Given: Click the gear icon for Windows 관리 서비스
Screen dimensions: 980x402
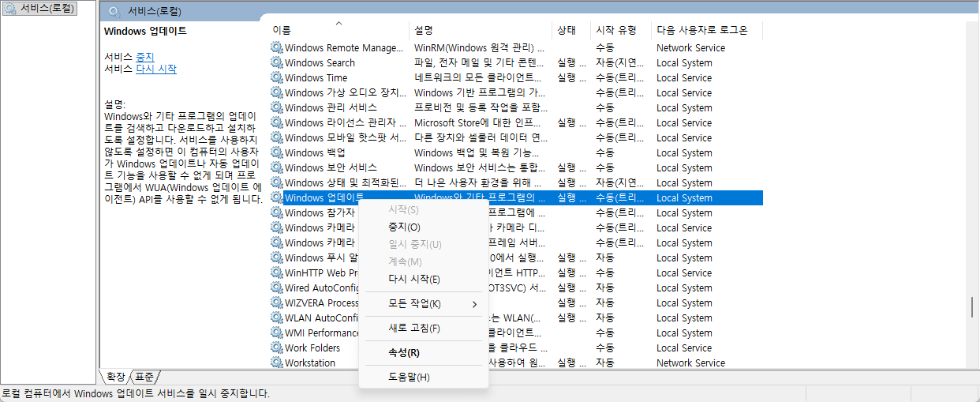Looking at the screenshot, I should tap(276, 107).
